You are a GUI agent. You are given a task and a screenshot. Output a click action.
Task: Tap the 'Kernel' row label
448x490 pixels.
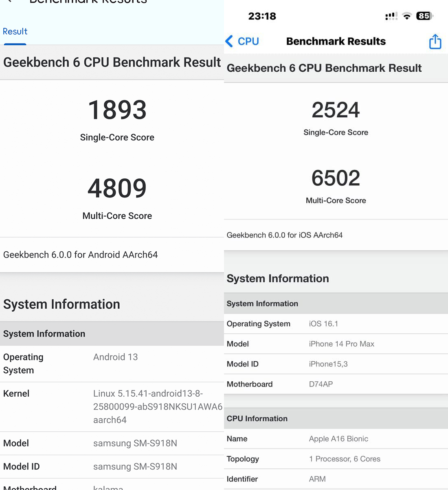coord(16,393)
